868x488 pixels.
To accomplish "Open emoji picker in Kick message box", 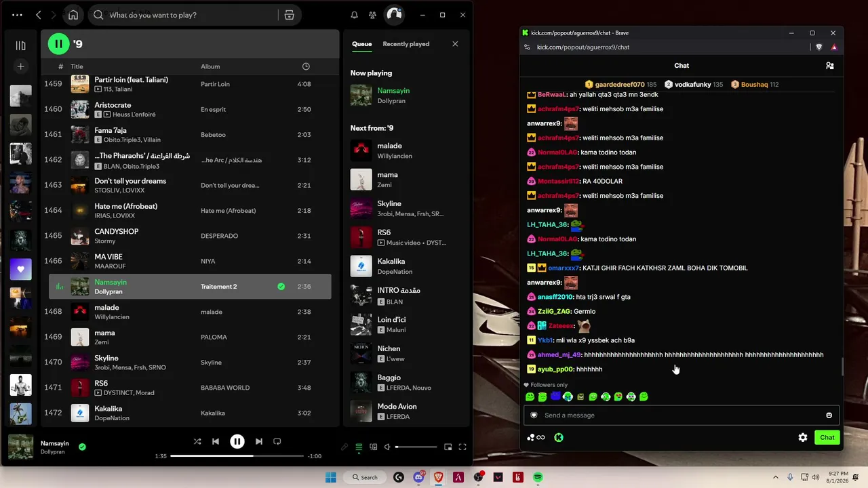I will (829, 415).
